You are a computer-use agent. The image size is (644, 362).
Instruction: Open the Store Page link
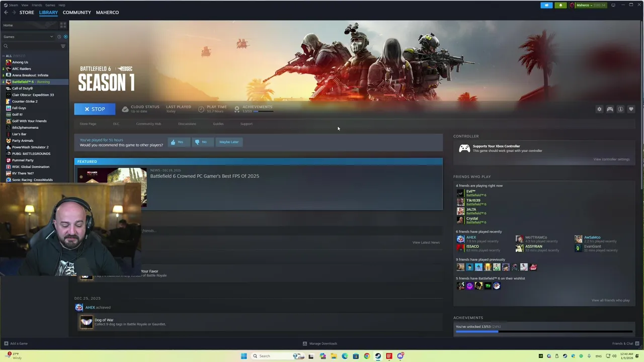(88, 124)
